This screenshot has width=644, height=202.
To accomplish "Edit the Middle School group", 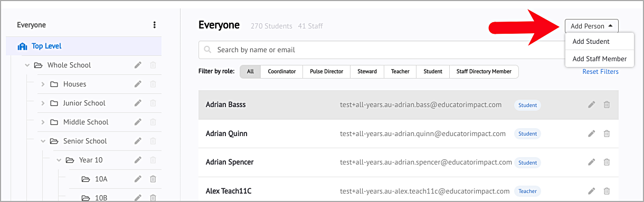I will click(138, 122).
